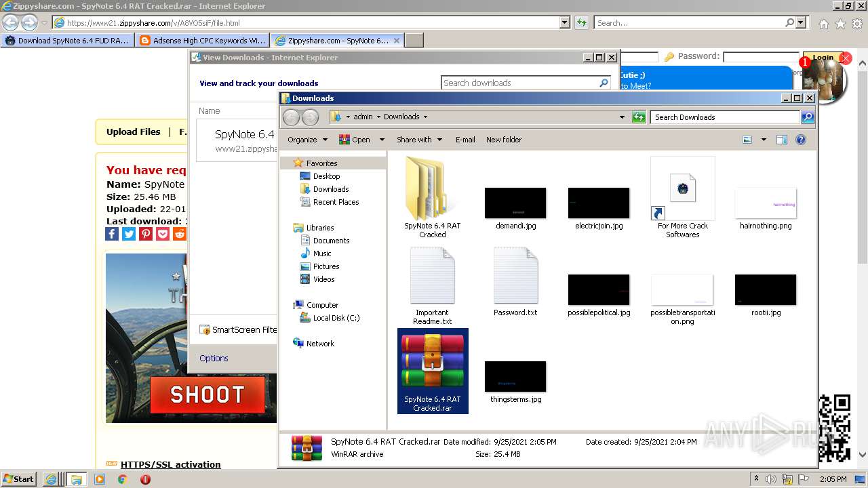Click the Explorer search magnifier icon

pyautogui.click(x=808, y=117)
